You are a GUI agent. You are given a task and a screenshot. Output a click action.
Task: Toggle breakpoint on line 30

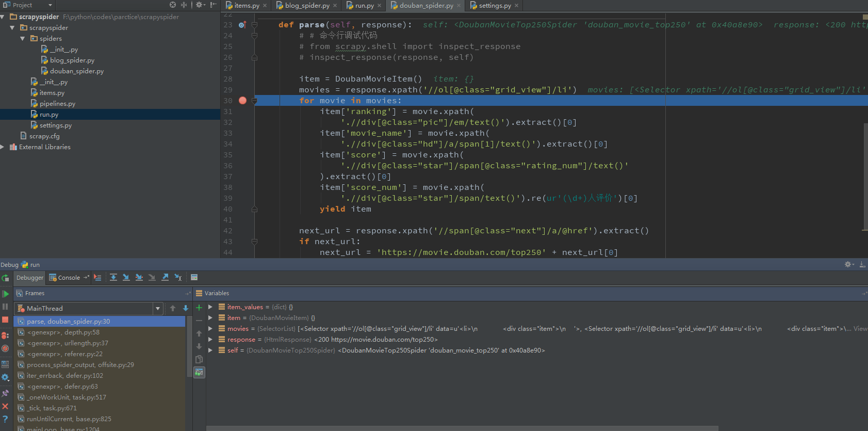click(x=242, y=101)
